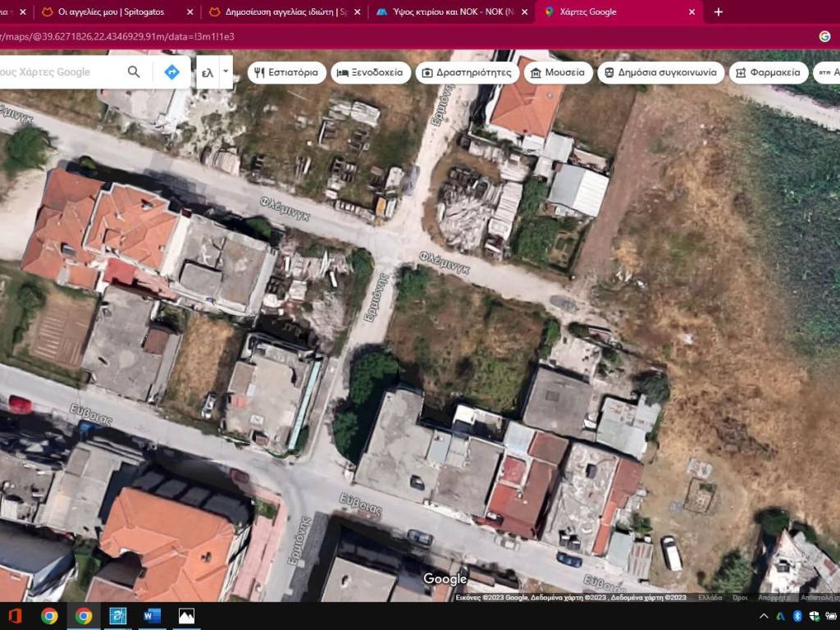Open a new browser tab

pyautogui.click(x=719, y=12)
